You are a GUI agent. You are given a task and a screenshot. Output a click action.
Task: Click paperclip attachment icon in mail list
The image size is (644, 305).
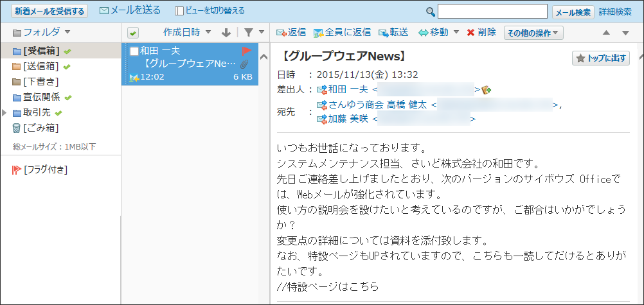click(x=245, y=64)
